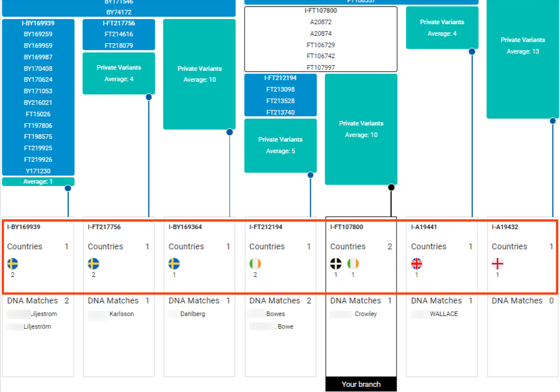The height and width of the screenshot is (392, 560).
Task: Select the I-FT217756 header in the blue SNP block
Action: click(119, 23)
